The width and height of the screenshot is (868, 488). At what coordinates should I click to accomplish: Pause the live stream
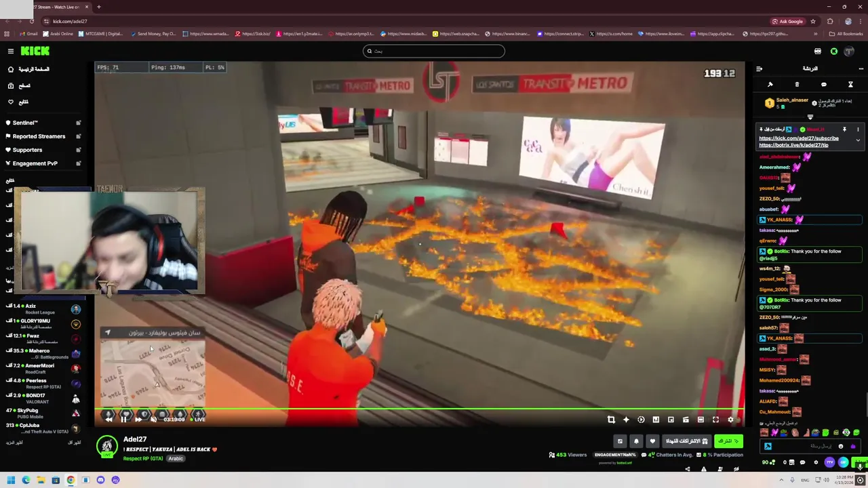[123, 420]
